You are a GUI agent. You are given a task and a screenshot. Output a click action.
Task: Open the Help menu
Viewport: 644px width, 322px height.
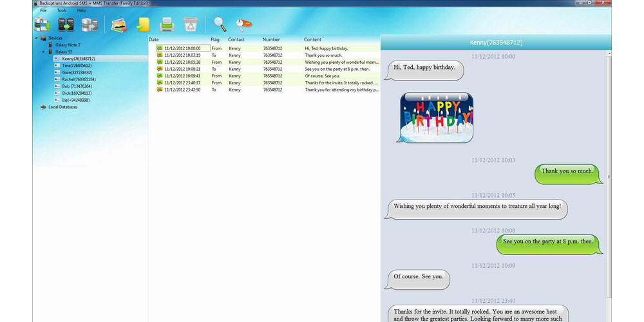tap(81, 10)
